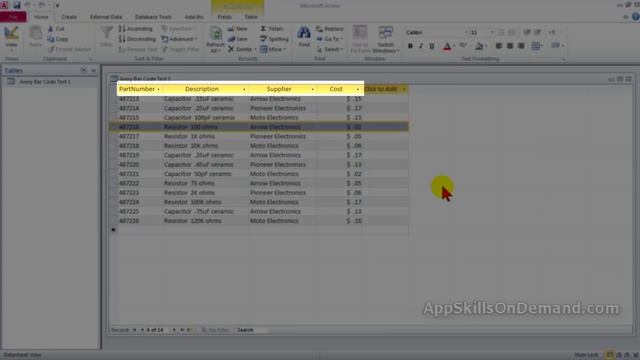The height and width of the screenshot is (360, 640).
Task: Click Toggle Filter
Action: 181,49
